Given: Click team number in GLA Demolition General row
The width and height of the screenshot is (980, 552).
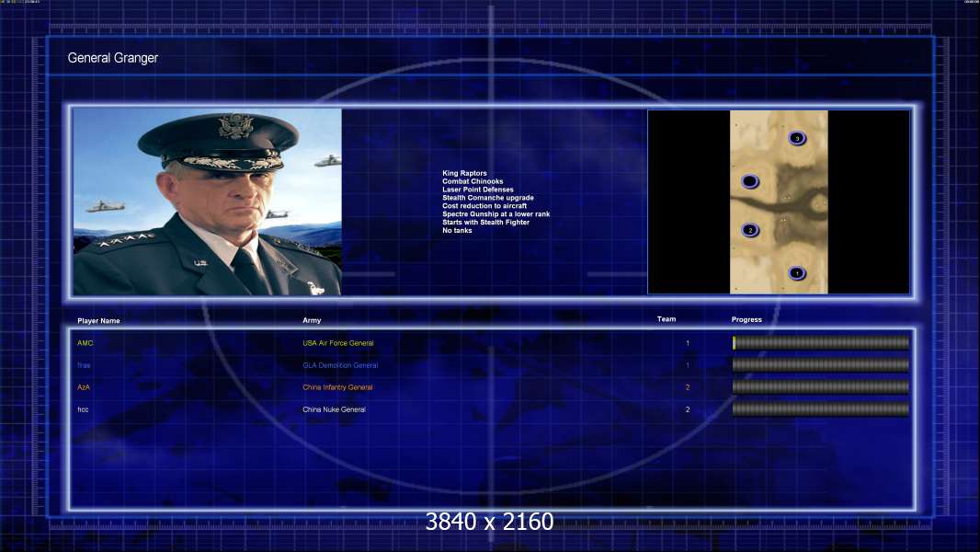Looking at the screenshot, I should point(688,365).
